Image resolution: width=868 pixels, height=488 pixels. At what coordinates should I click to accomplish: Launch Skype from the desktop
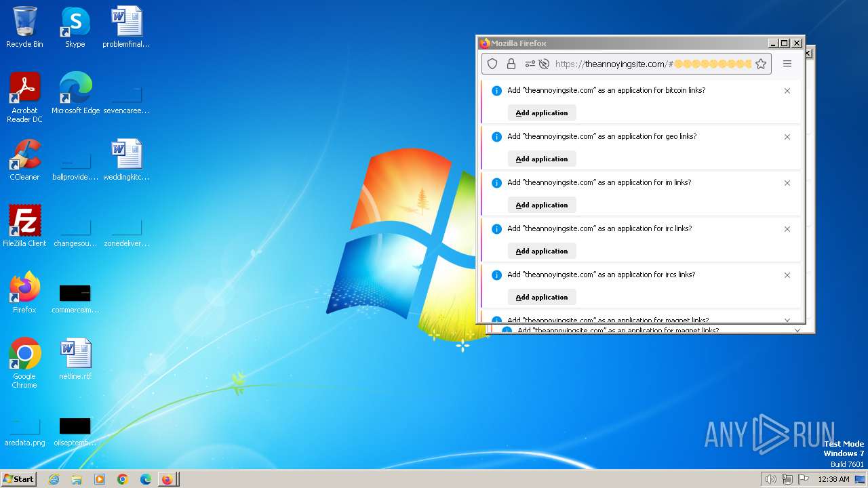[x=75, y=28]
